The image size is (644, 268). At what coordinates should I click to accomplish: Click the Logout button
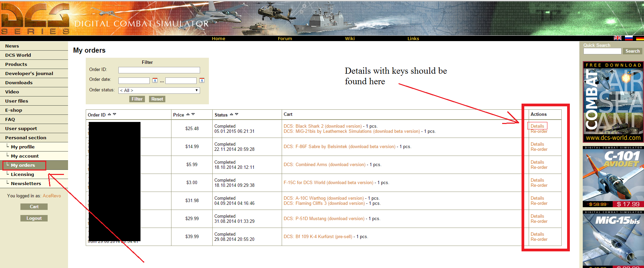pyautogui.click(x=34, y=218)
